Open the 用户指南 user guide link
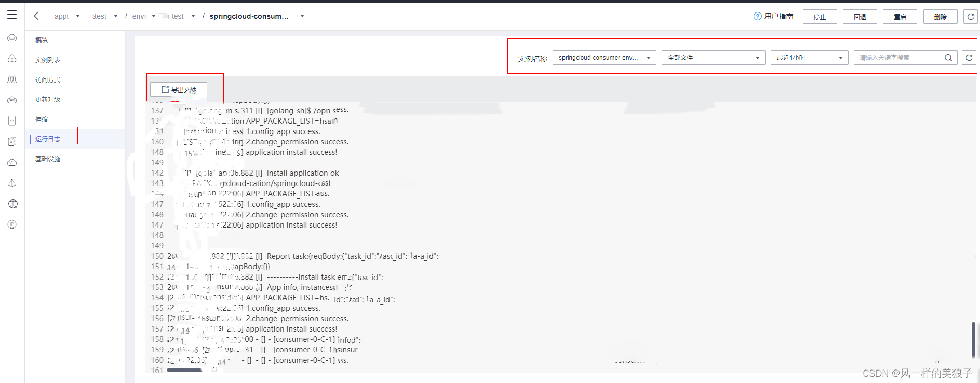 778,16
